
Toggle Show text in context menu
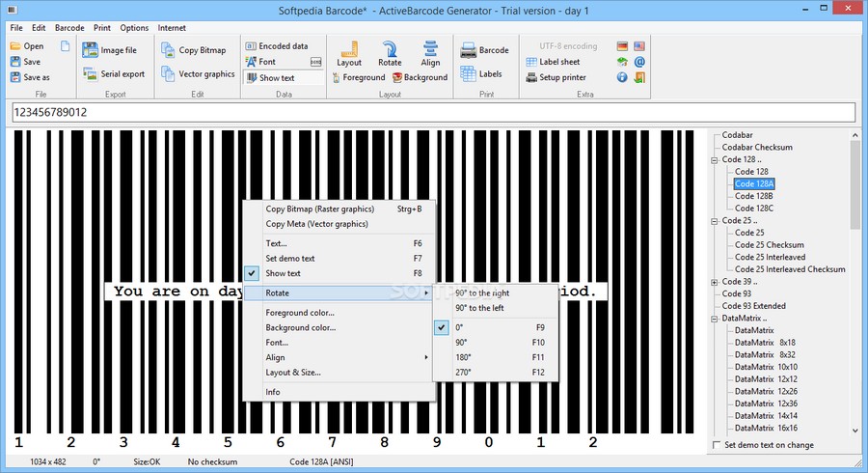[x=282, y=273]
